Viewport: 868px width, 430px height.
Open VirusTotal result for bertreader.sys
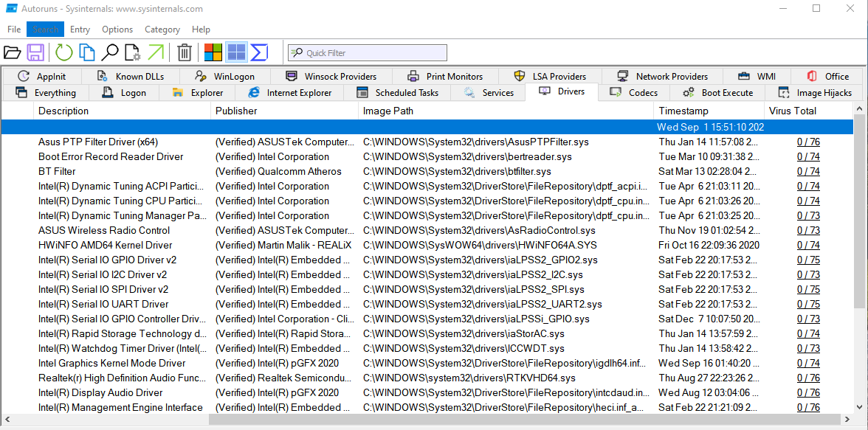point(808,156)
